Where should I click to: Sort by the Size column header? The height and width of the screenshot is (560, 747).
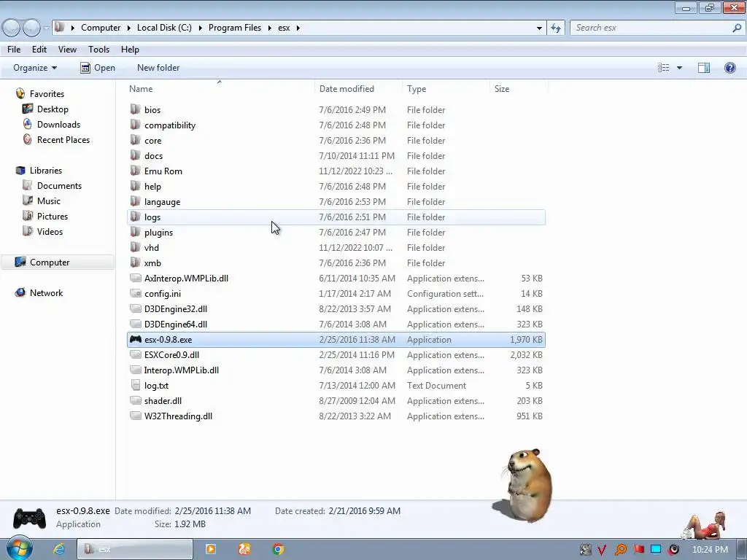(x=519, y=88)
